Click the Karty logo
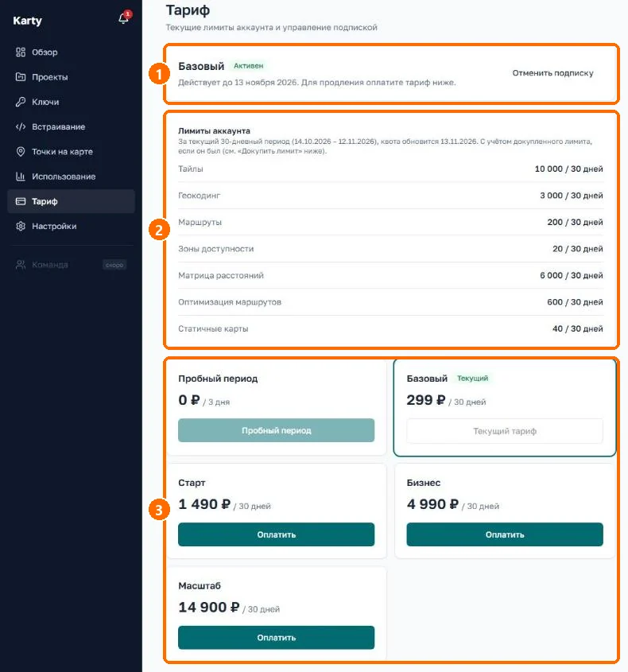Viewport: 628px width, 672px height. (27, 21)
